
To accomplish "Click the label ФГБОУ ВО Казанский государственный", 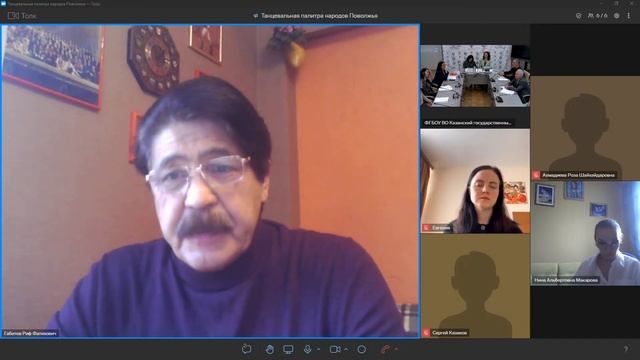I will (467, 122).
